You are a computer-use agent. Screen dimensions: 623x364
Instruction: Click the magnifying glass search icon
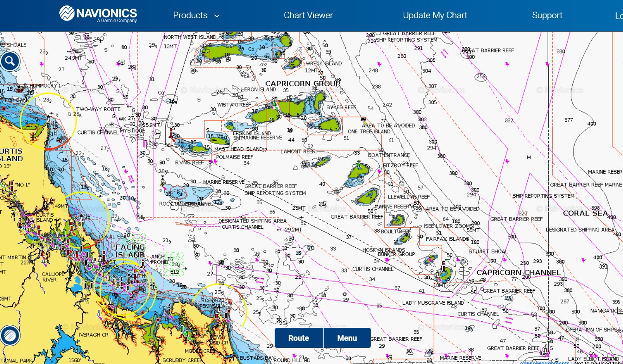pyautogui.click(x=10, y=61)
